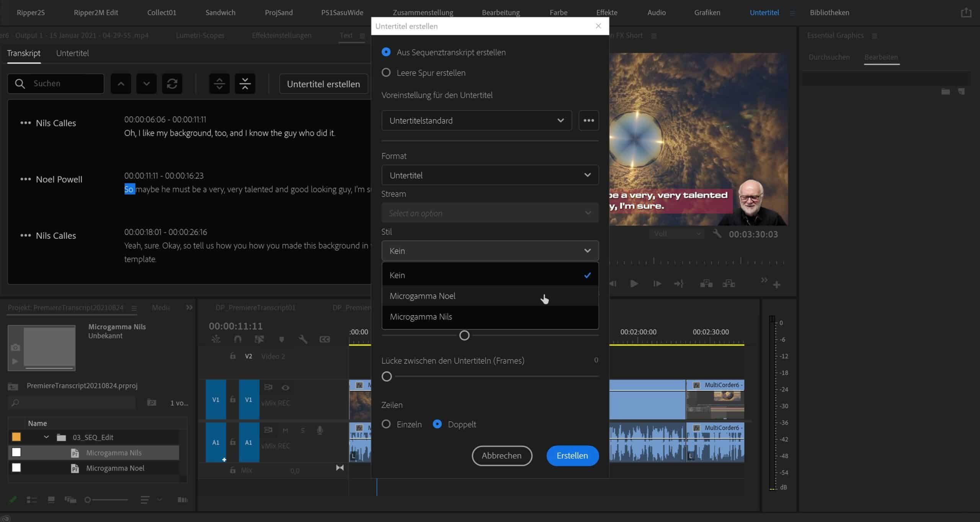Click the merge segments icon

click(245, 83)
